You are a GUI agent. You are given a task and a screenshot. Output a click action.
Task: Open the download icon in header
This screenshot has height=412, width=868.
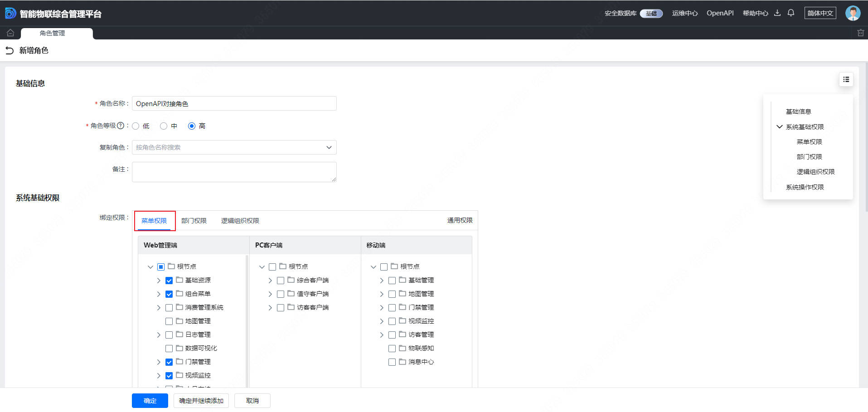click(777, 13)
